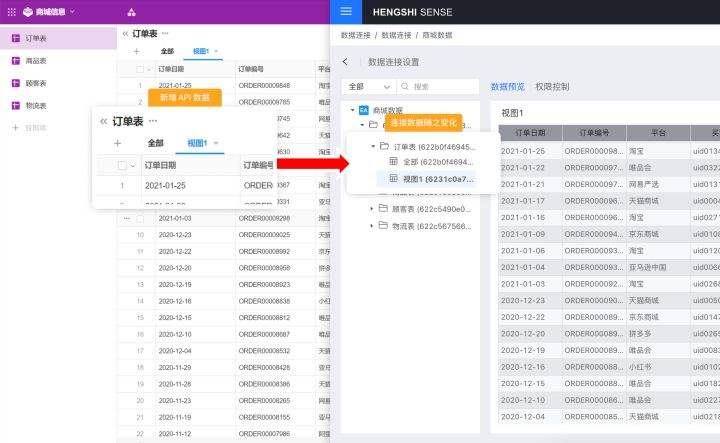Expand the 物流表 folder in tree
The image size is (720, 443).
tap(372, 225)
